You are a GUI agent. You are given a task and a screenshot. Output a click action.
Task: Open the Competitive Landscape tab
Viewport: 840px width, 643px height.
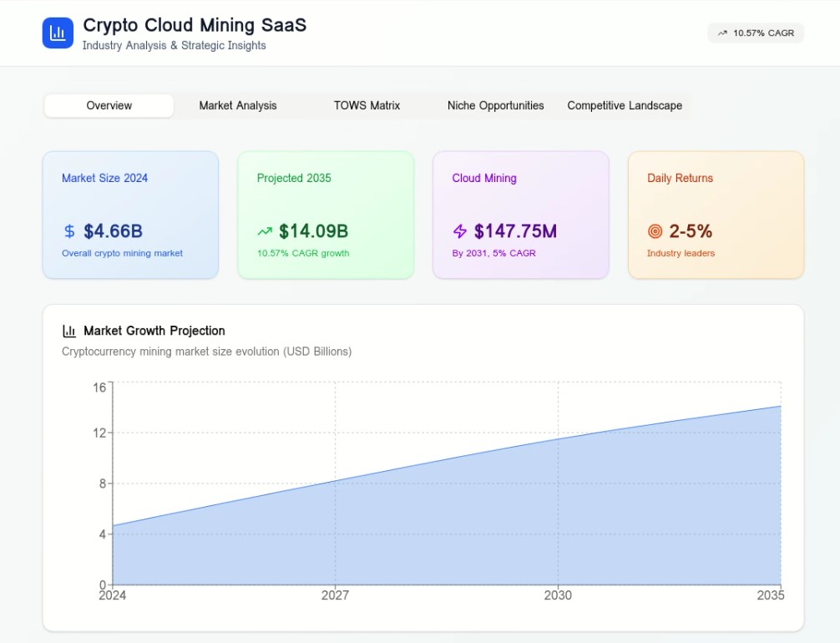(625, 106)
